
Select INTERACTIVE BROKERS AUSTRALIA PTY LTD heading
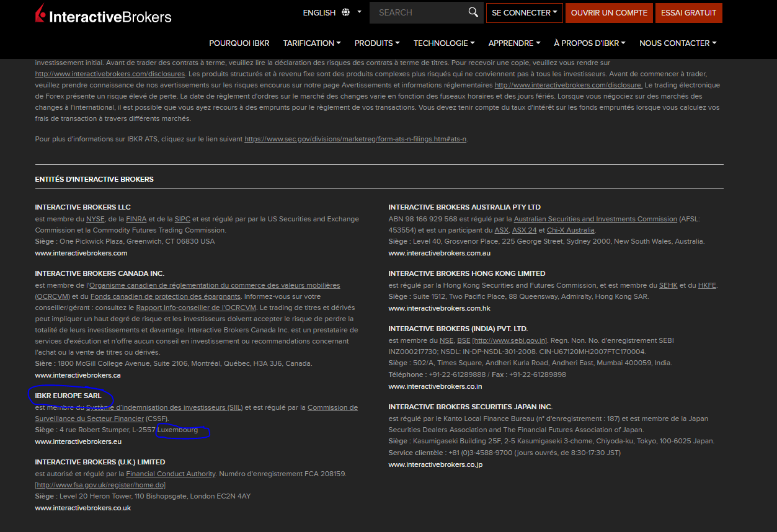coord(464,207)
